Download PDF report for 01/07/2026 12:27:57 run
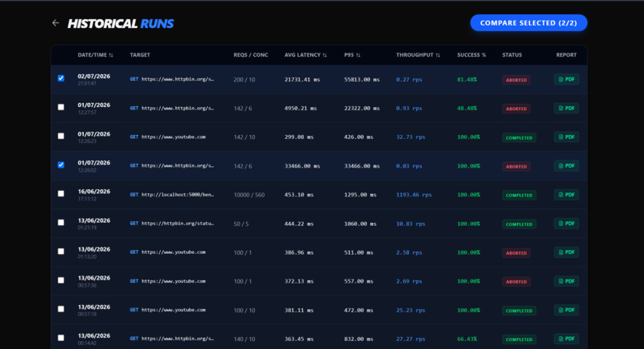Screen dimensions: 644x349 [x=566, y=109]
